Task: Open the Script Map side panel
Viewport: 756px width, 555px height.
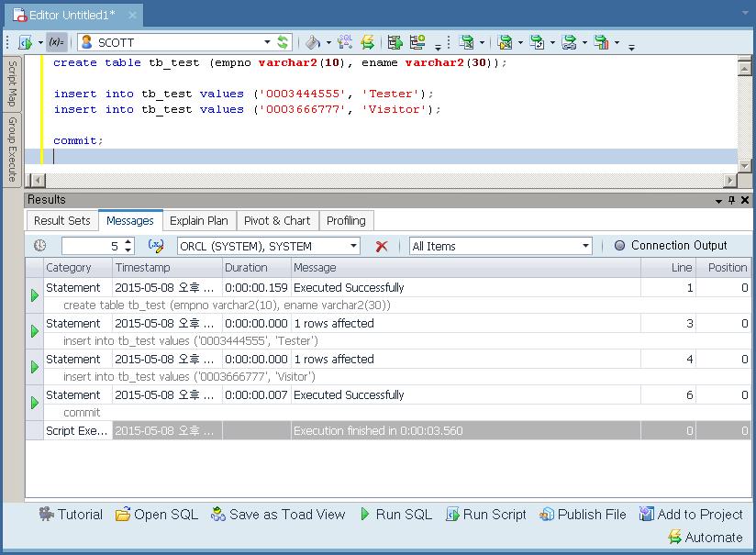Action: tap(12, 84)
